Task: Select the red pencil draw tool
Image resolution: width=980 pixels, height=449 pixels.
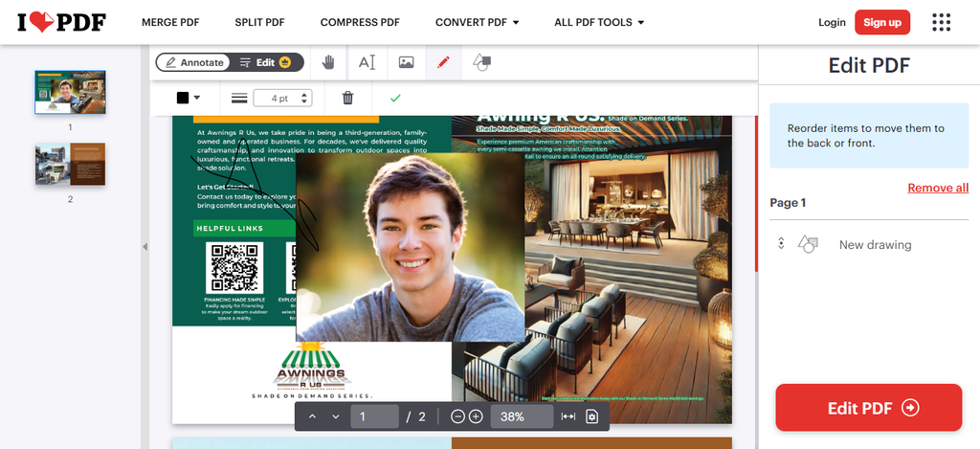Action: pyautogui.click(x=442, y=62)
